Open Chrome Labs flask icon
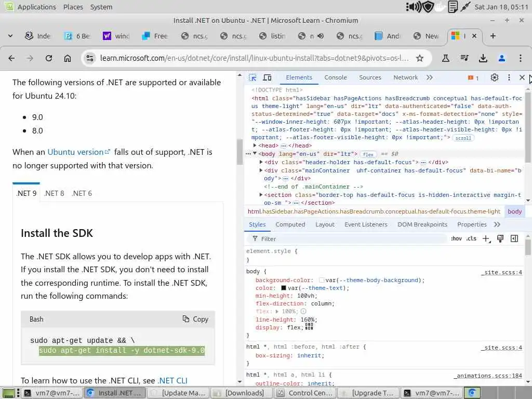The width and height of the screenshot is (532, 399). pos(445,58)
